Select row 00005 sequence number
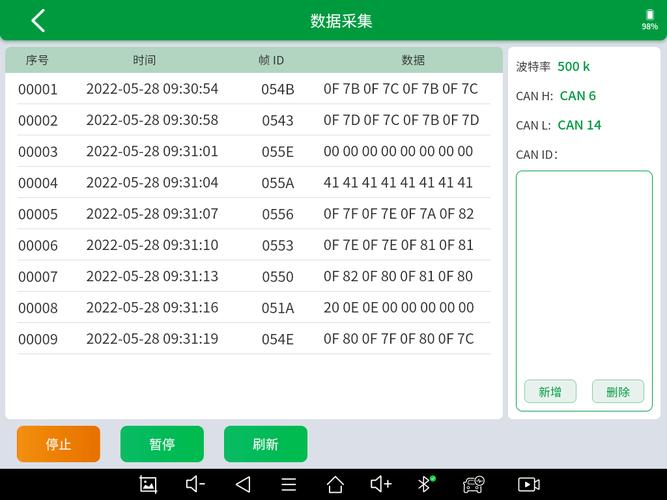 pyautogui.click(x=38, y=214)
